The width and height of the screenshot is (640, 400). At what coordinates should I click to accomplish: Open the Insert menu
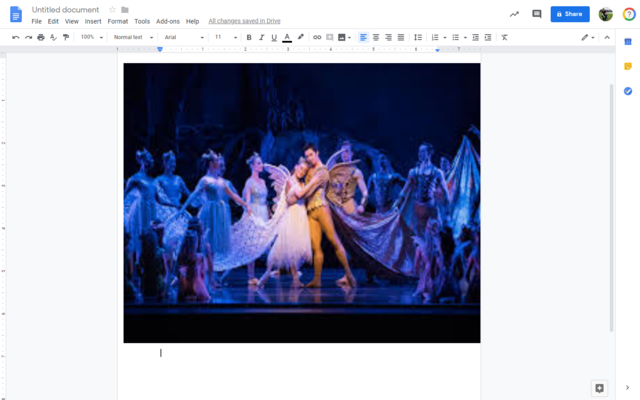point(93,21)
